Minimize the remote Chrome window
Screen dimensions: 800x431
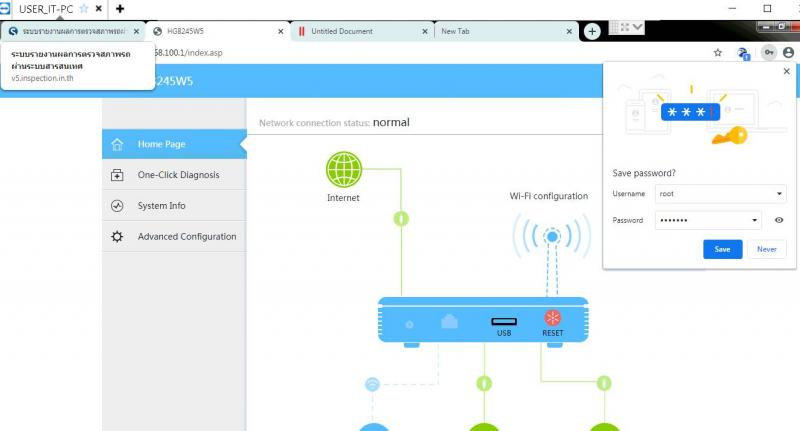[x=766, y=26]
